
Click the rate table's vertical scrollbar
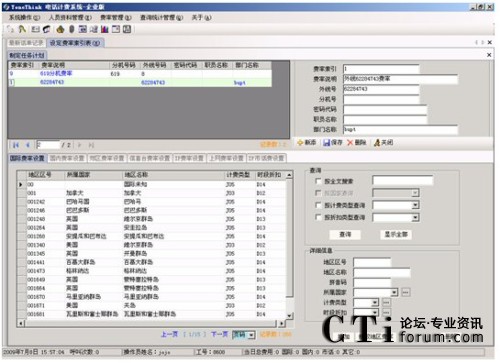pyautogui.click(x=289, y=245)
